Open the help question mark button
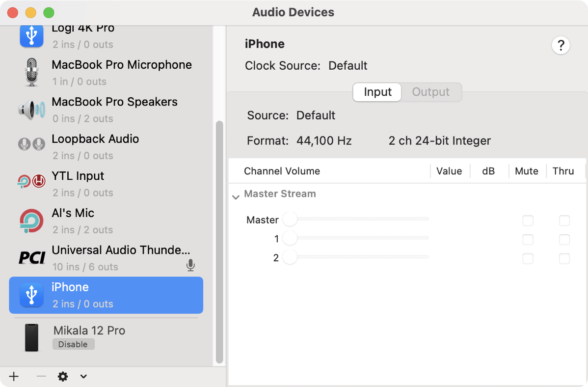This screenshot has height=387, width=588. 561,46
